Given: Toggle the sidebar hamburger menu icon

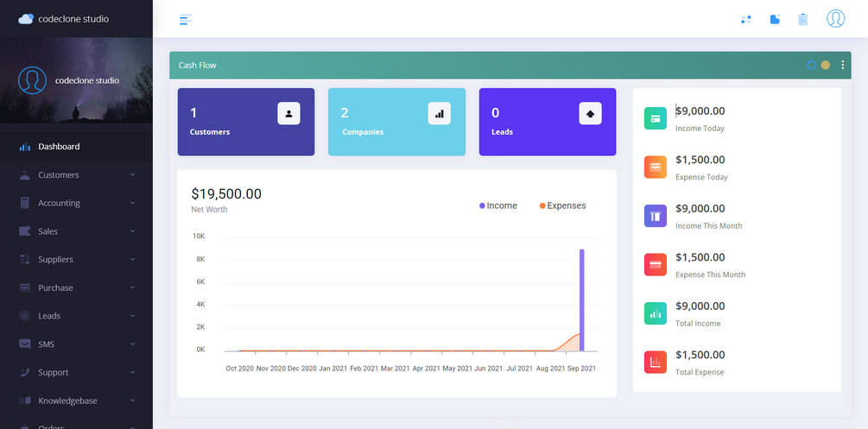Looking at the screenshot, I should coord(186,19).
